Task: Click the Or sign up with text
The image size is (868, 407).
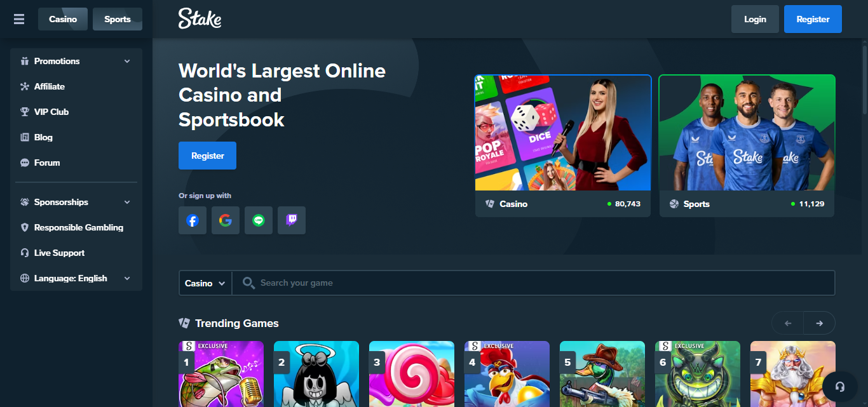Action: point(205,196)
